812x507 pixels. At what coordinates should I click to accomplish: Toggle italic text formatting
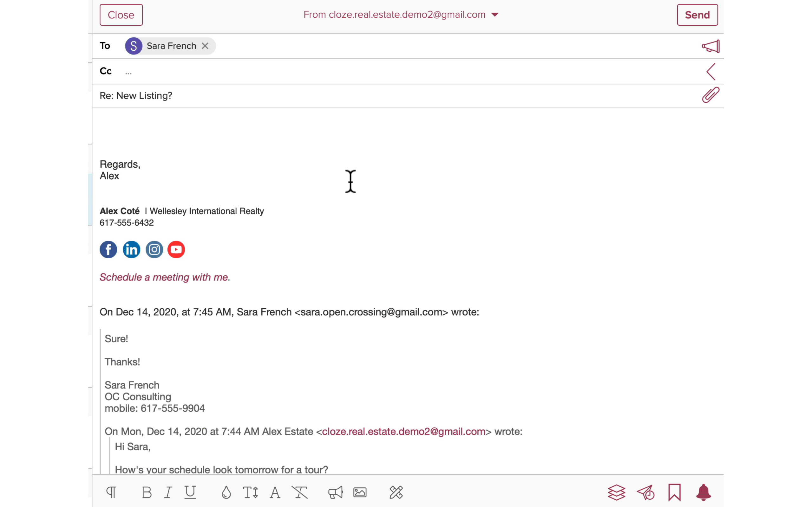click(x=168, y=492)
